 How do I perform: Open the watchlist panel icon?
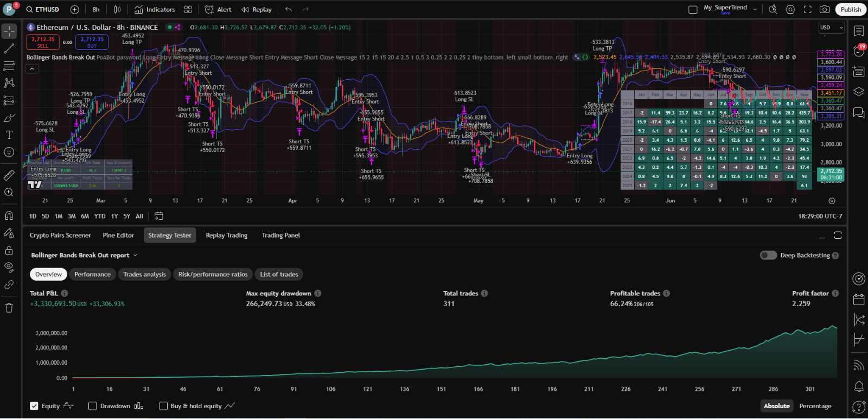click(x=859, y=31)
